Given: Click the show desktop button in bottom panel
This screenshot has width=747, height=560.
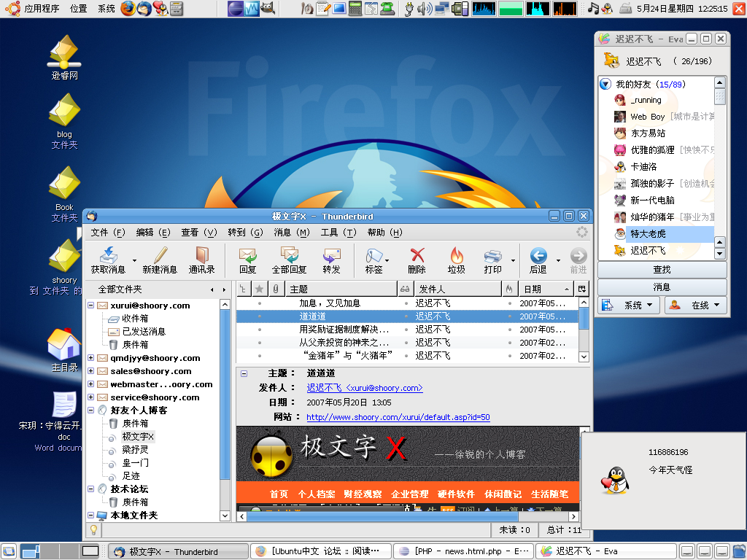Looking at the screenshot, I should coord(9,551).
